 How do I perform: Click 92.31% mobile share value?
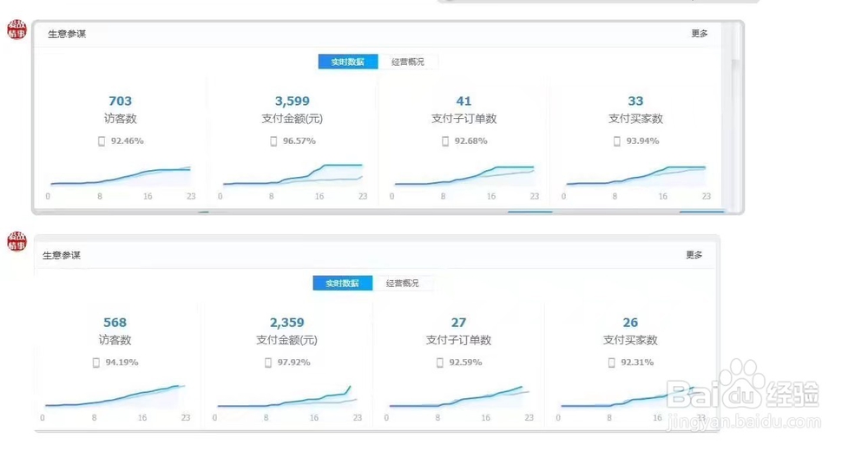click(637, 363)
